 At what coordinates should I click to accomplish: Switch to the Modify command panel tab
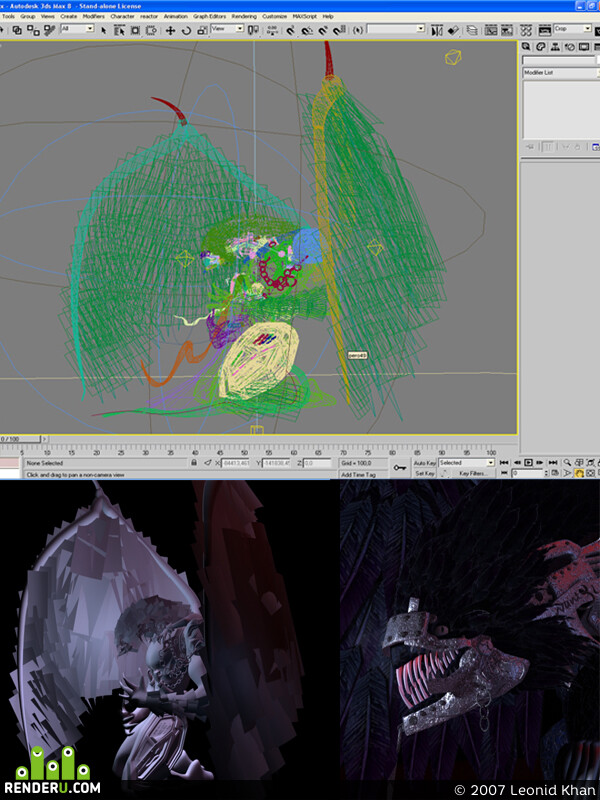[541, 47]
